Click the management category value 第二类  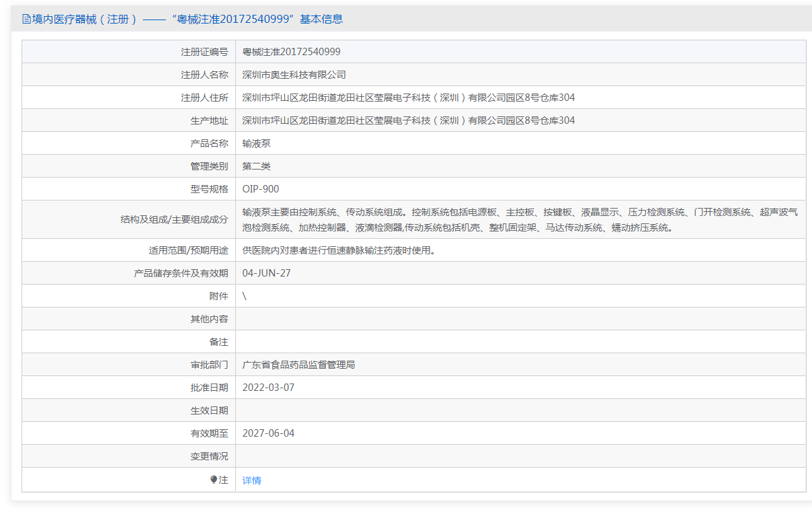point(256,166)
